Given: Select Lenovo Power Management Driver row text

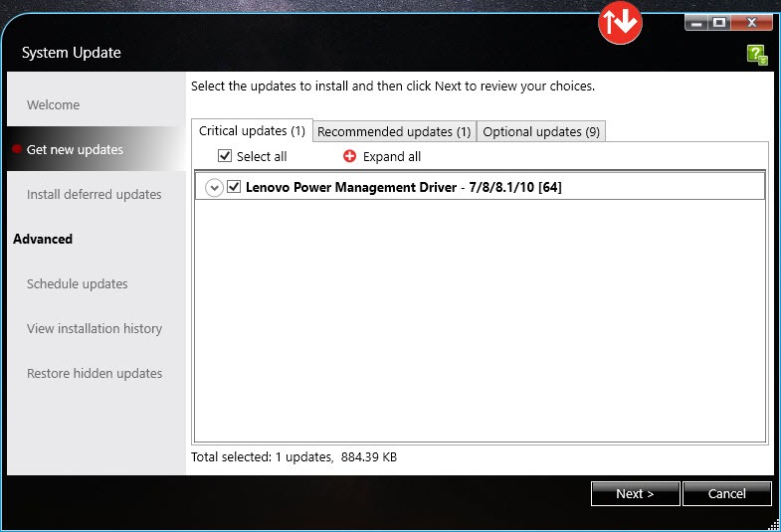Looking at the screenshot, I should point(404,187).
